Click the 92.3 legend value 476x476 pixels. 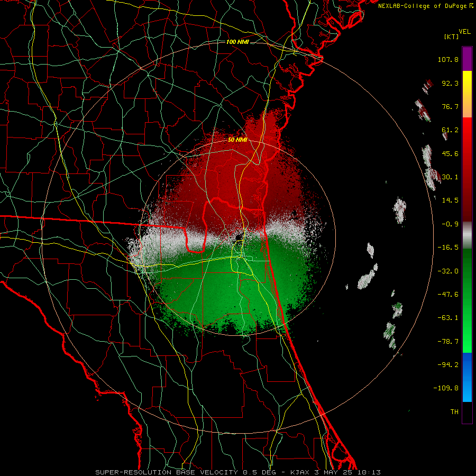(x=450, y=83)
